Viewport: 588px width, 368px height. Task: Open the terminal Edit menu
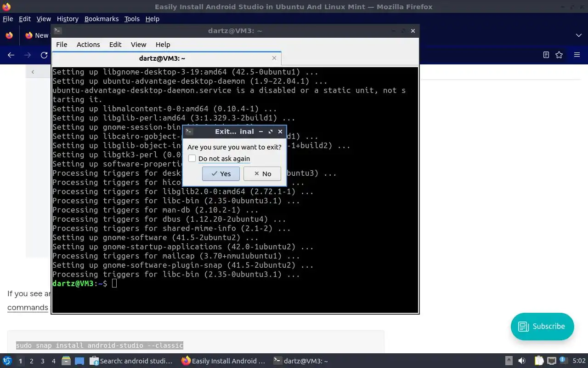[115, 44]
